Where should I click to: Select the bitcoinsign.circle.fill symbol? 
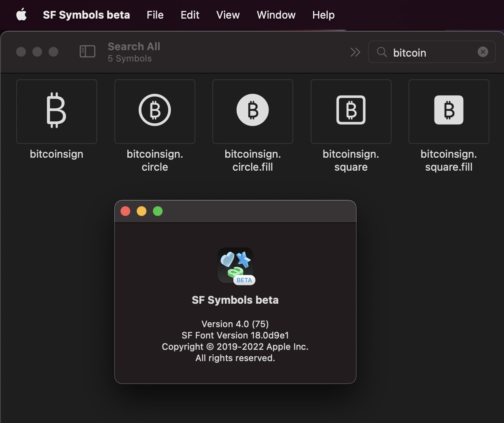[x=253, y=112]
